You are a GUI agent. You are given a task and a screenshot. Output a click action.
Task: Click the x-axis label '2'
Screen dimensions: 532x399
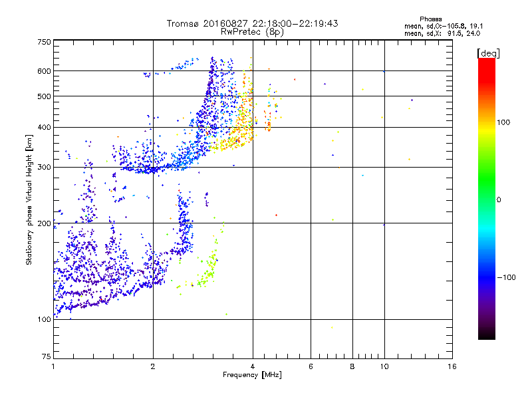coord(153,366)
